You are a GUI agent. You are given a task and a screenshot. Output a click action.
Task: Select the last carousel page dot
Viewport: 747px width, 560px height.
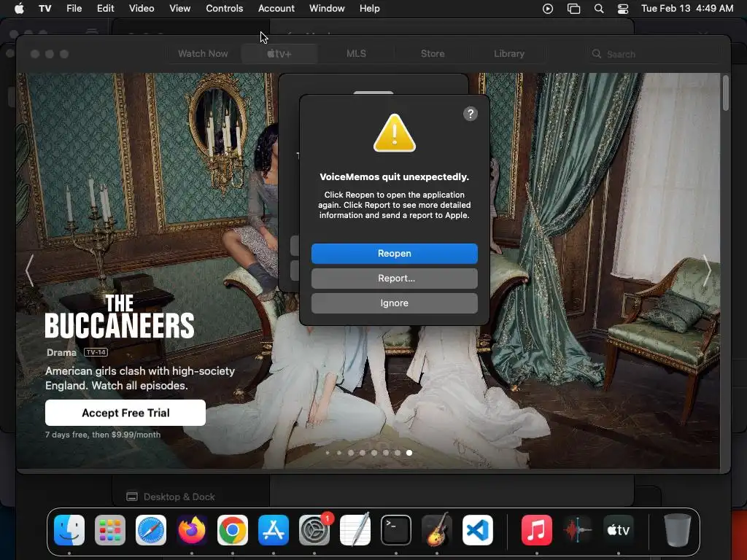point(409,453)
